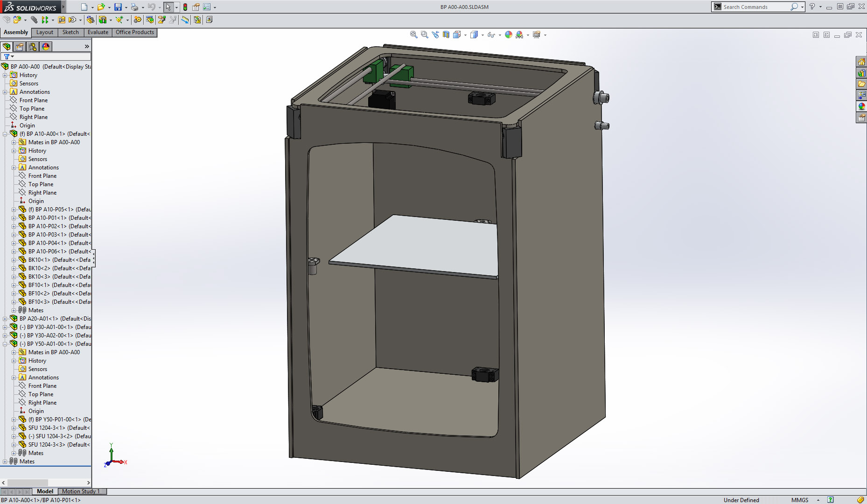The image size is (867, 504).
Task: Click the Assembly Features icon
Action: (103, 20)
